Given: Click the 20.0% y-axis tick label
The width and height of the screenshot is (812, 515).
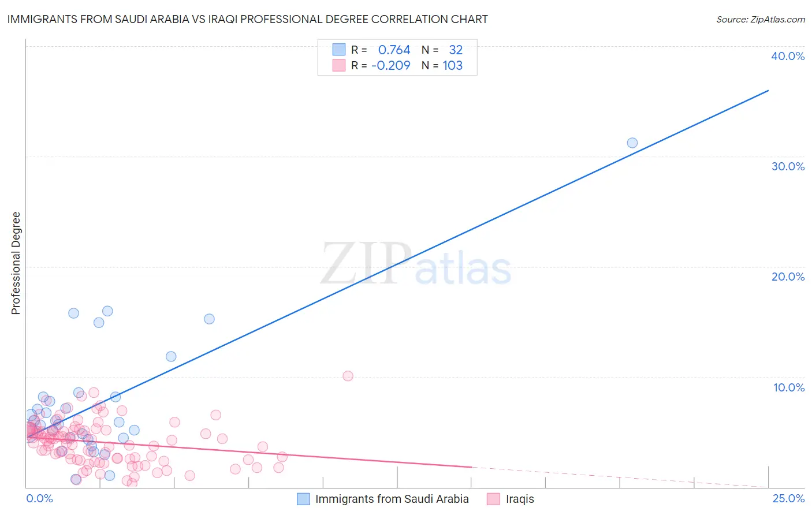Looking at the screenshot, I should (x=788, y=277).
